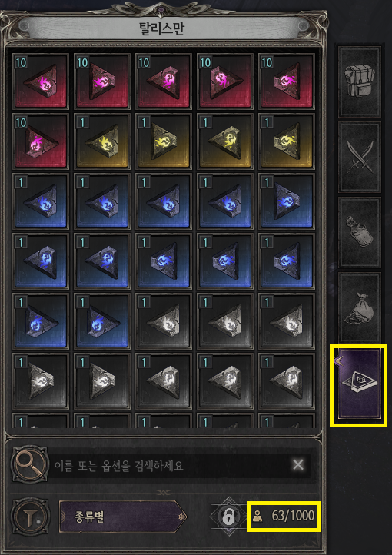The height and width of the screenshot is (555, 392).
Task: Open the potion bottle consumables tab
Action: 360,233
